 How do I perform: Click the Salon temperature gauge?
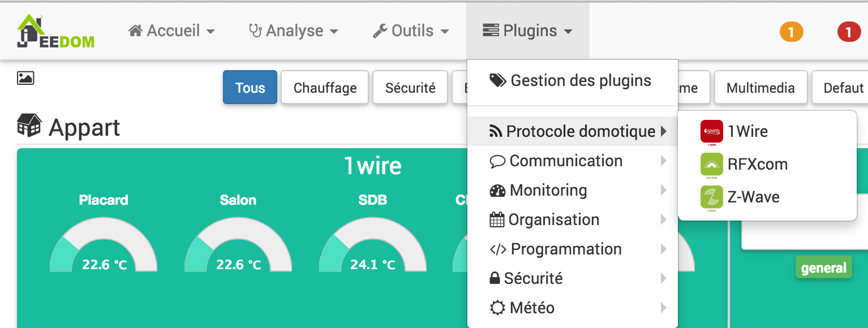(238, 244)
